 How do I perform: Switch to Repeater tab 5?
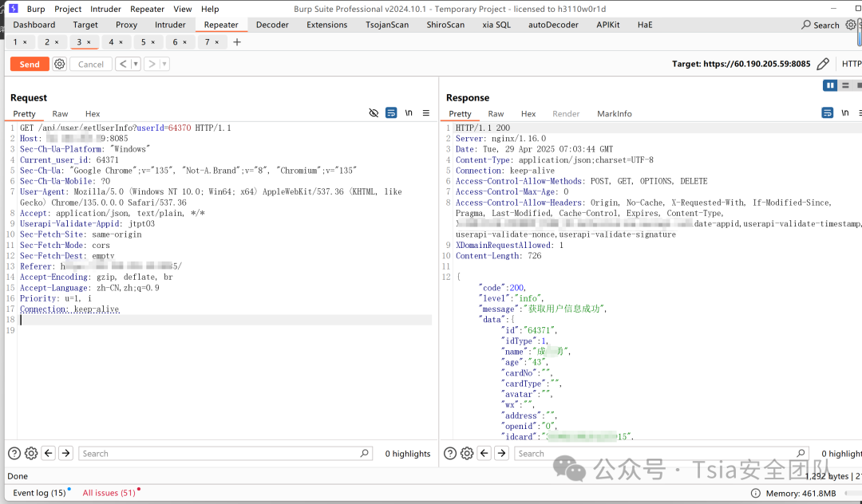coord(143,41)
